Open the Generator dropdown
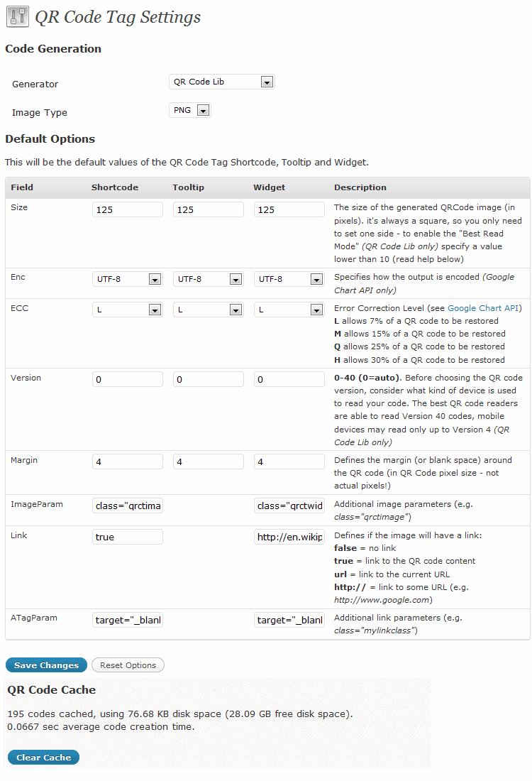This screenshot has height=781, width=532. (x=221, y=82)
